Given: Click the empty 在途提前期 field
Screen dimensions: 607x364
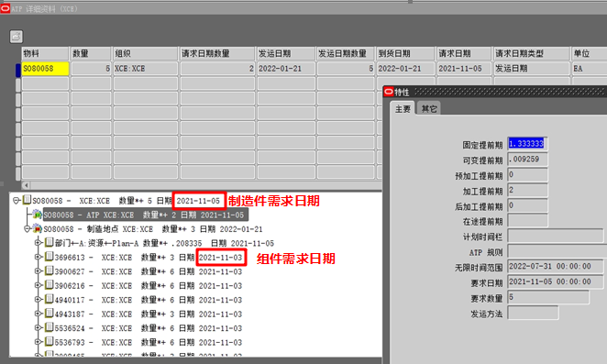Looking at the screenshot, I should coord(527,221).
